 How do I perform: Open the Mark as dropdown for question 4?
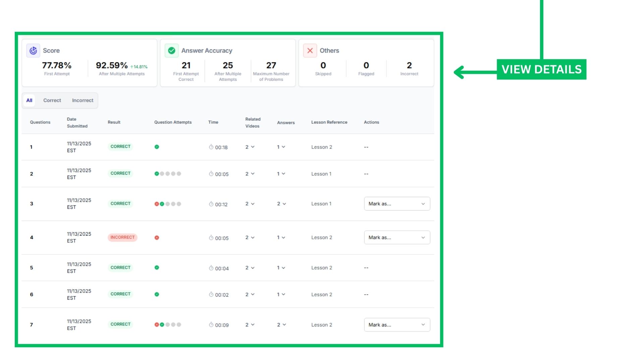[x=397, y=237]
